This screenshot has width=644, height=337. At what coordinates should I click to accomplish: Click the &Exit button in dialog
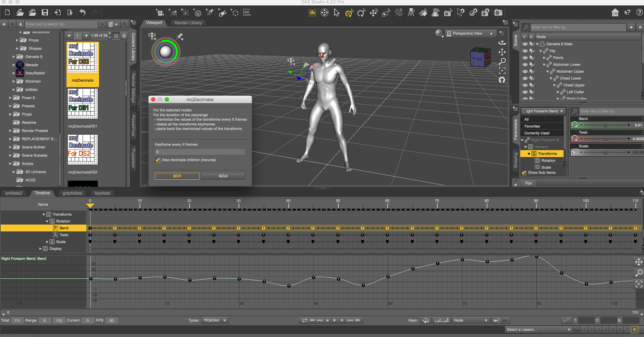223,176
